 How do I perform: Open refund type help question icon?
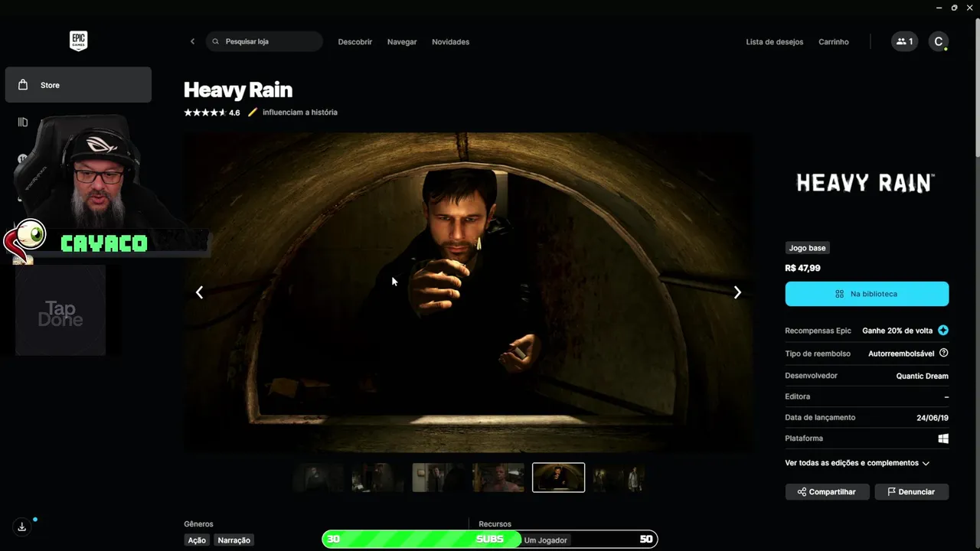pyautogui.click(x=943, y=353)
